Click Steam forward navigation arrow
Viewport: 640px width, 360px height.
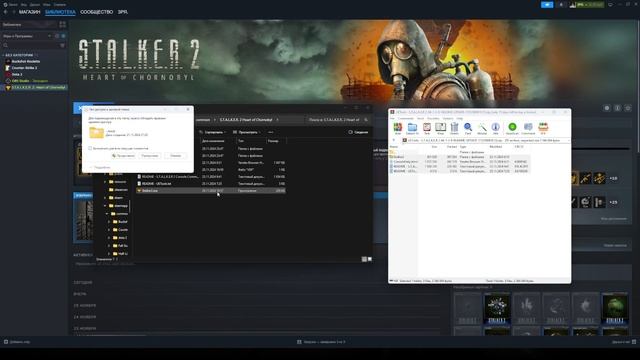click(13, 12)
